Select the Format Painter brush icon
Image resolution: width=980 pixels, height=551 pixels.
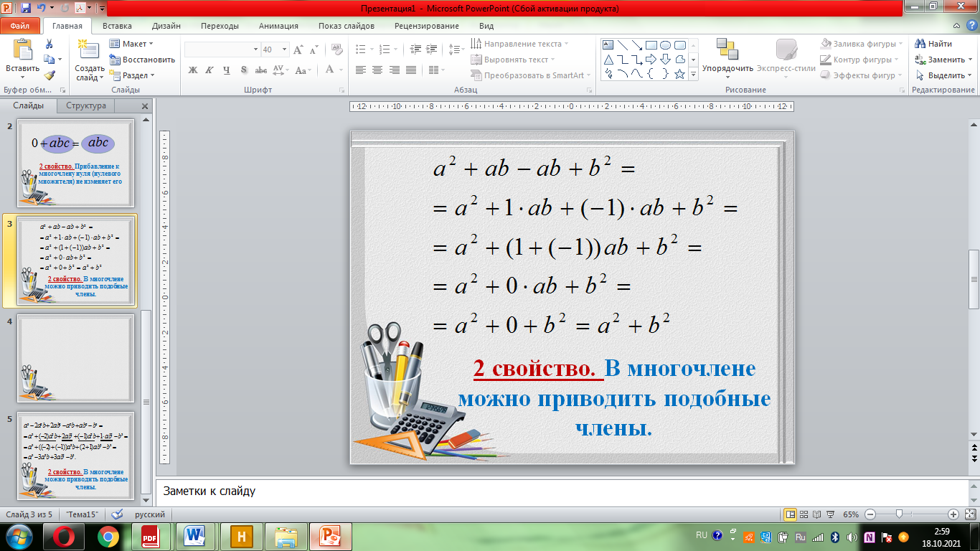pos(50,75)
